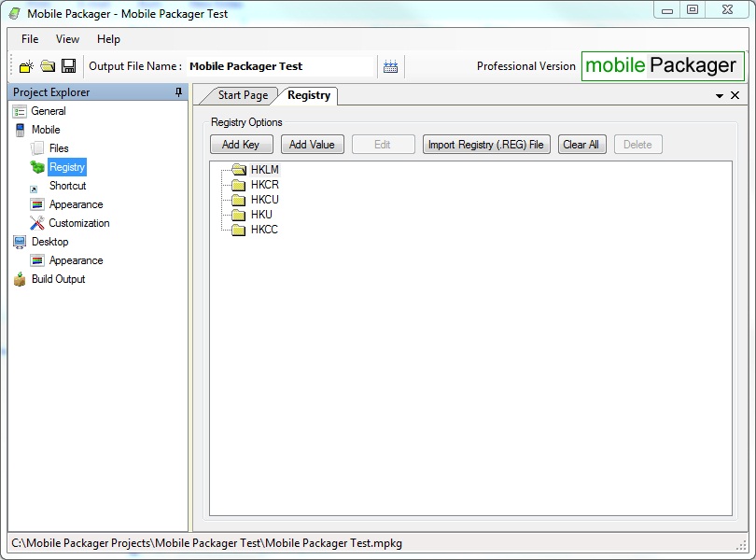Click the Add Value button
This screenshot has height=560, width=756.
tap(313, 145)
